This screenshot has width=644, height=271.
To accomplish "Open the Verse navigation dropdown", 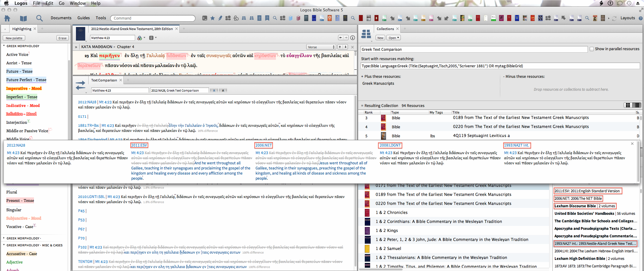I will click(x=321, y=47).
